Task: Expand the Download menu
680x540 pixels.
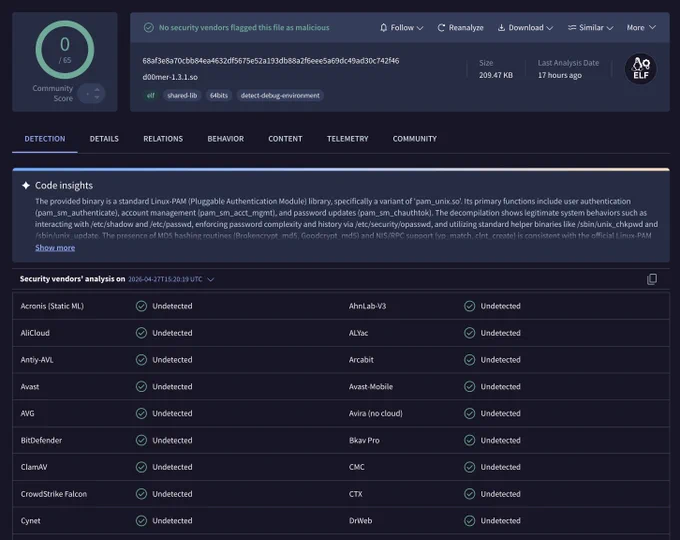Action: pos(525,28)
